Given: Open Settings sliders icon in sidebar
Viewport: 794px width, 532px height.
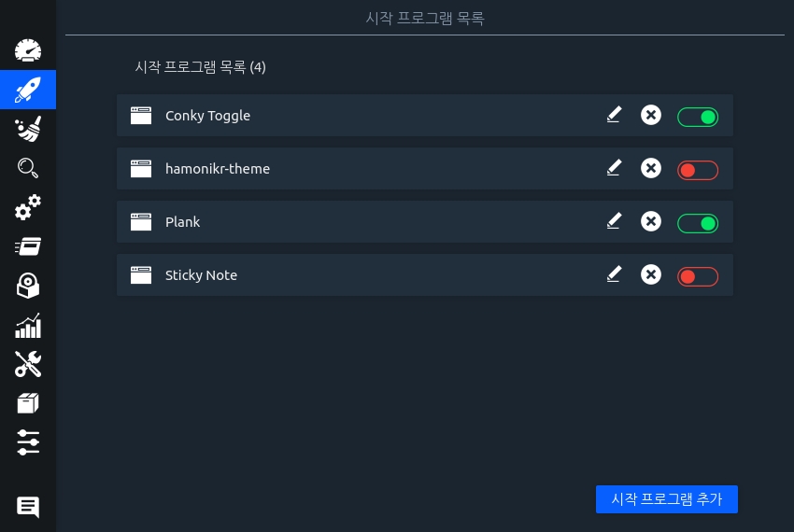Looking at the screenshot, I should point(28,442).
